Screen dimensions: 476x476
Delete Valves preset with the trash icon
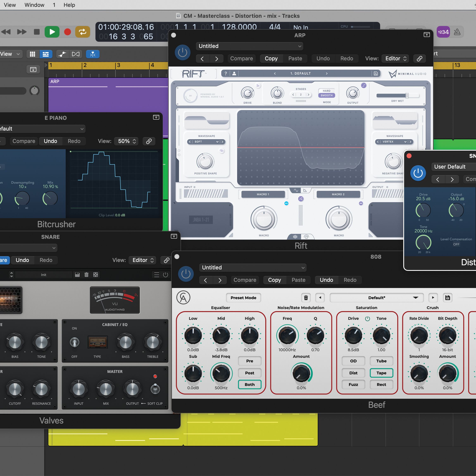86,274
